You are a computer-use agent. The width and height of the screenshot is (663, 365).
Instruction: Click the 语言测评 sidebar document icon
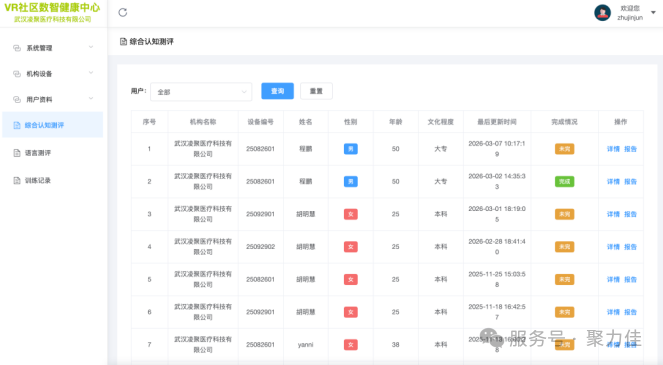[17, 153]
